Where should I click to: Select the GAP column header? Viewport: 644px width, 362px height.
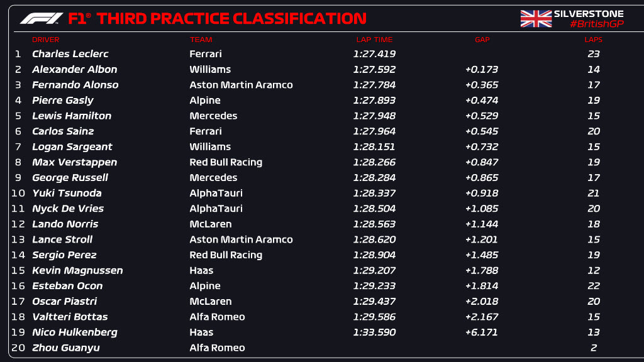[482, 40]
